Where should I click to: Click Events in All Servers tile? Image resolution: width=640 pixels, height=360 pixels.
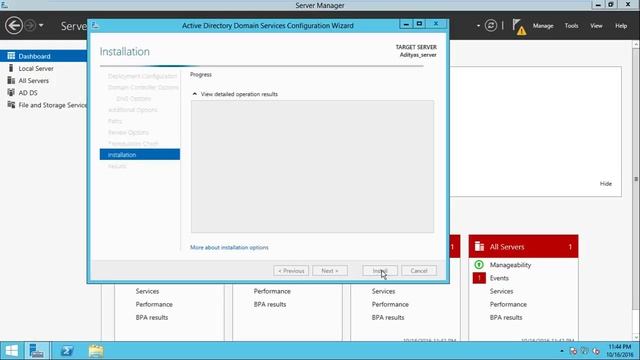point(499,278)
